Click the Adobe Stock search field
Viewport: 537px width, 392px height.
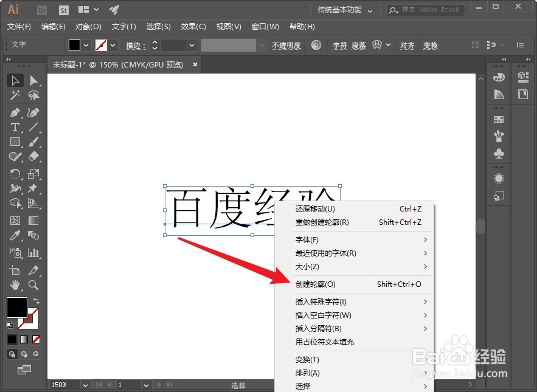pyautogui.click(x=426, y=10)
